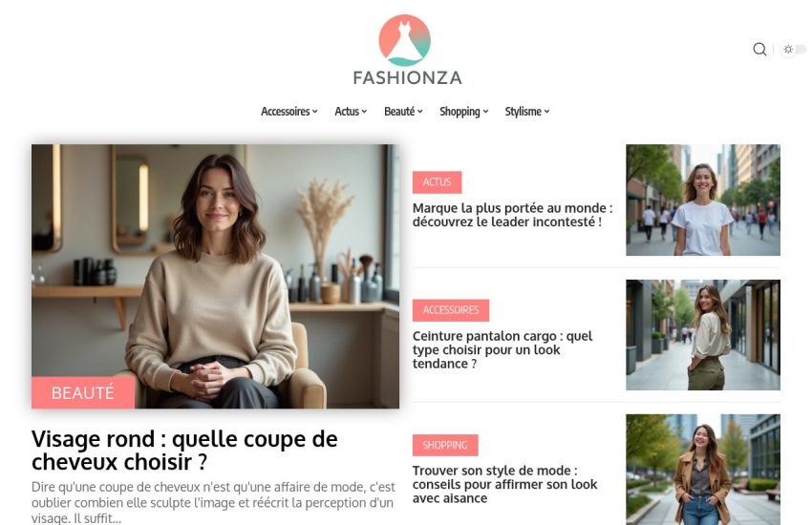Click the ACTUS category tag
This screenshot has height=525, width=812.
[x=437, y=182]
